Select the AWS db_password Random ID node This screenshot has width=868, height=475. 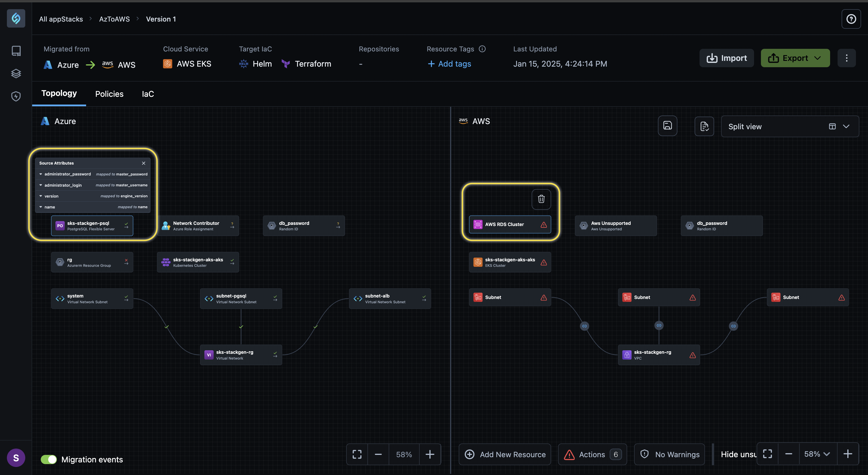pyautogui.click(x=722, y=226)
